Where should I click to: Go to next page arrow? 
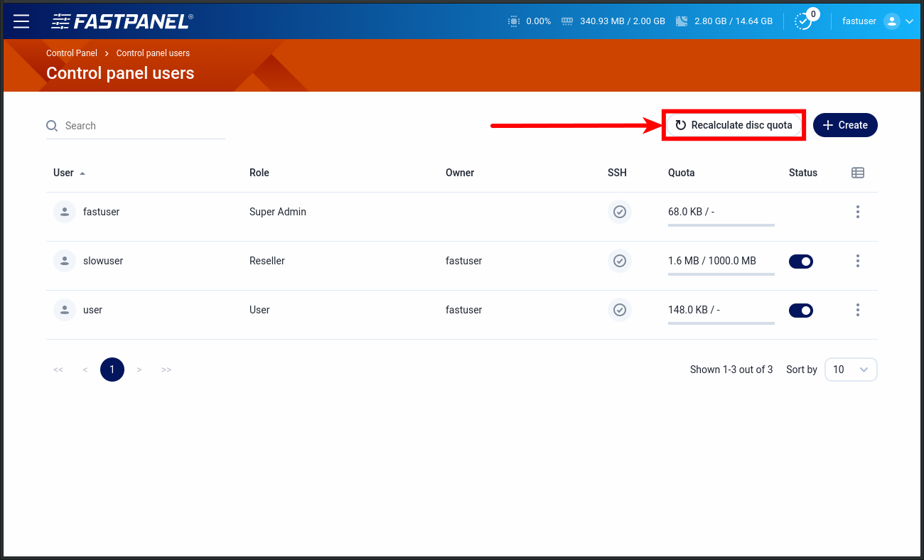(x=139, y=370)
